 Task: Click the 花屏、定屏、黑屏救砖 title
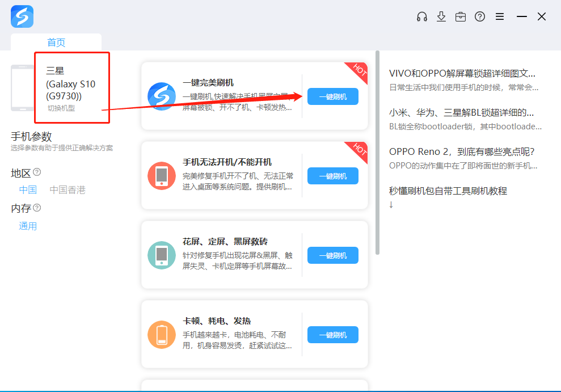pos(225,242)
